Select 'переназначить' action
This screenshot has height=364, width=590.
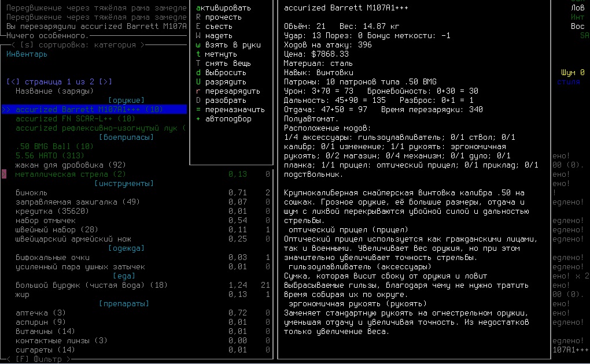[x=230, y=109]
